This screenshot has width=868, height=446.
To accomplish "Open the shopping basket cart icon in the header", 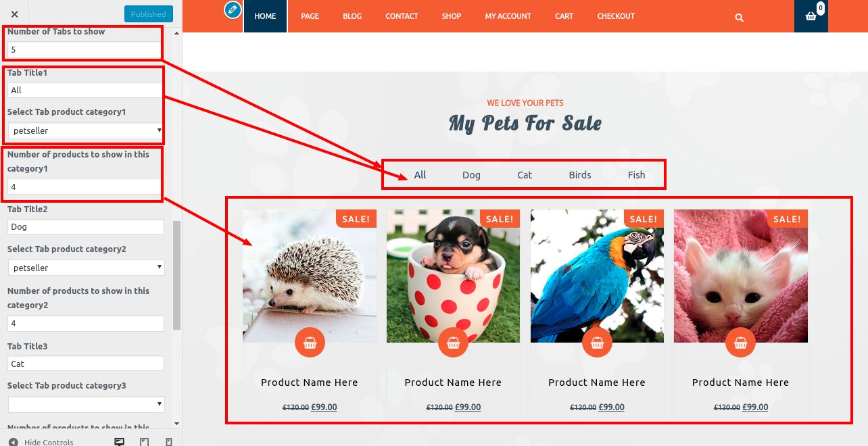I will click(x=811, y=16).
